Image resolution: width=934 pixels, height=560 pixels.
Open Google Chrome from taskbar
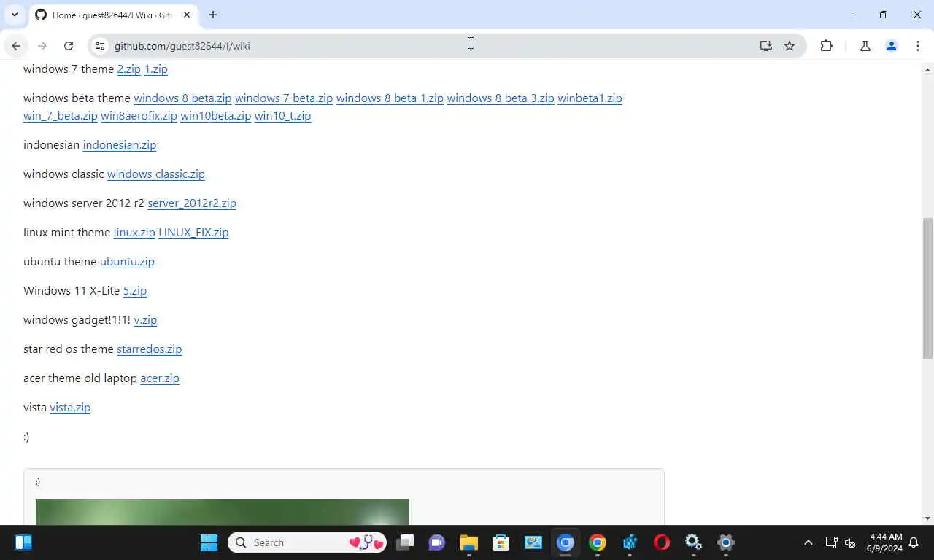point(598,542)
